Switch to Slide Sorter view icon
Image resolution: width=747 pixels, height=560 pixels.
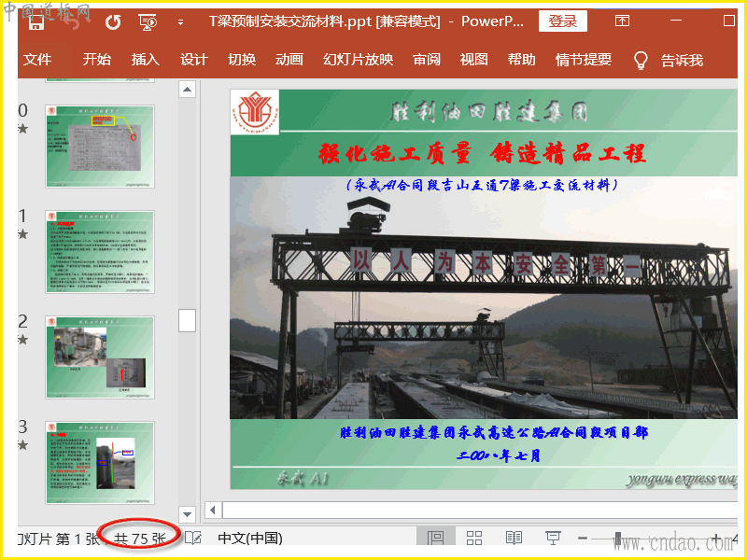[x=474, y=539]
